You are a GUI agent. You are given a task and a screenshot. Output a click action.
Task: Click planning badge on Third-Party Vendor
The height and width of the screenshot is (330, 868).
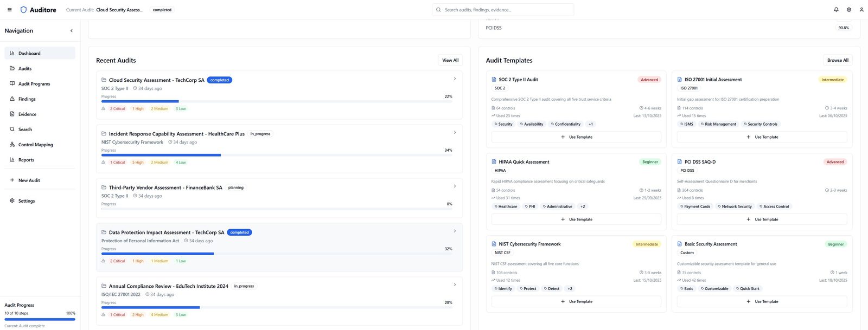click(x=236, y=187)
